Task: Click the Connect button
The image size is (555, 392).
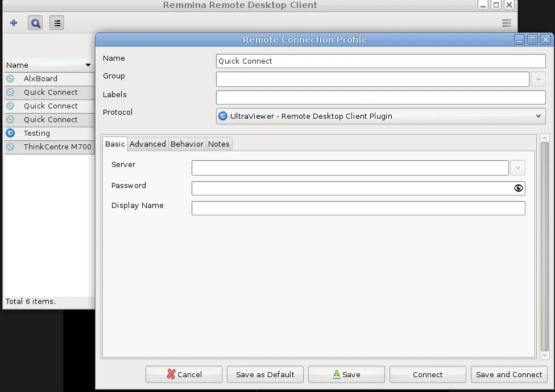Action: 428,374
